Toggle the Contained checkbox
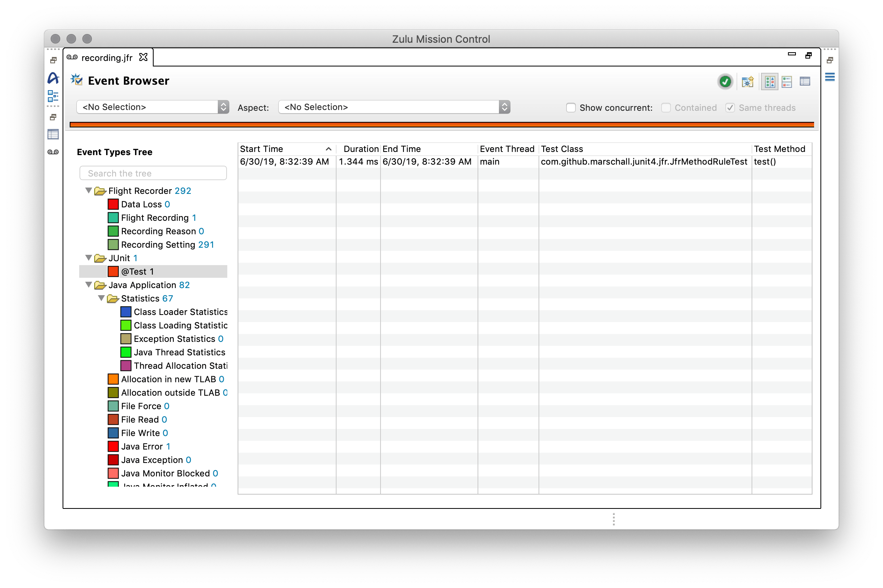 666,107
